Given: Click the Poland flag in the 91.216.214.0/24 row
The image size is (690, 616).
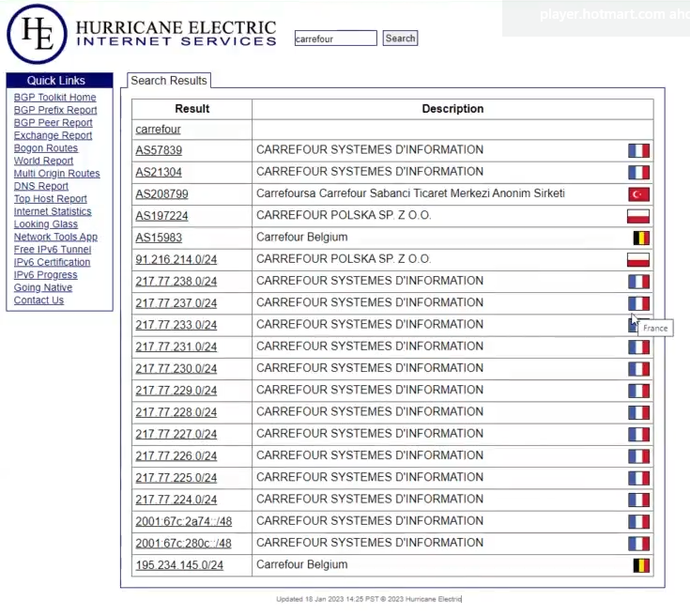Looking at the screenshot, I should pyautogui.click(x=638, y=260).
